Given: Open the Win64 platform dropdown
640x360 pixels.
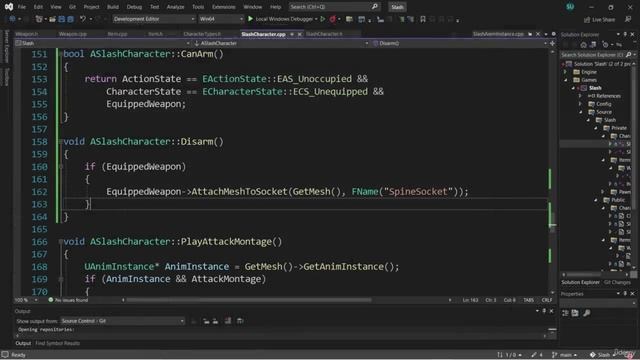Looking at the screenshot, I should point(221,19).
